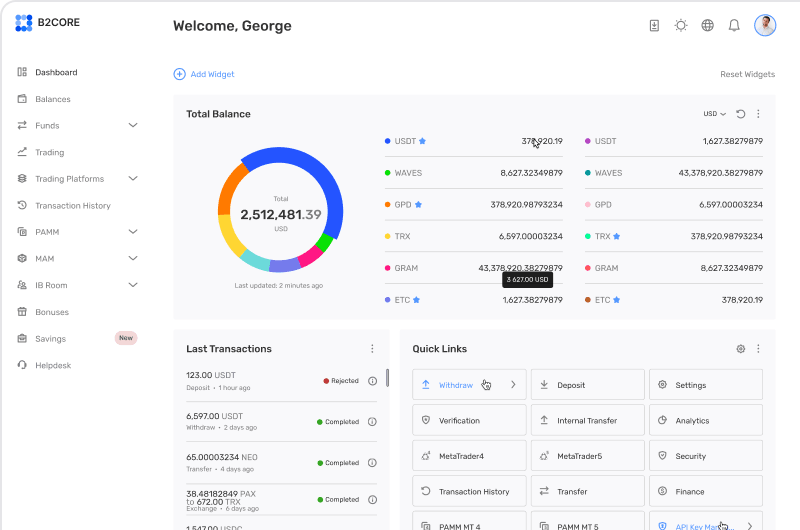The width and height of the screenshot is (800, 530).
Task: Click the notification bell icon
Action: [734, 26]
